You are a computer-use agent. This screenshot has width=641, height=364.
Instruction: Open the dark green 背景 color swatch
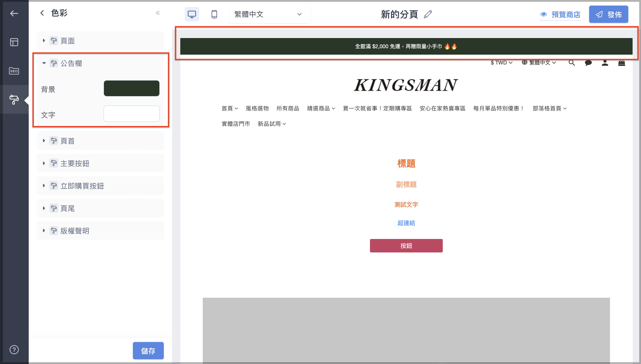[132, 88]
